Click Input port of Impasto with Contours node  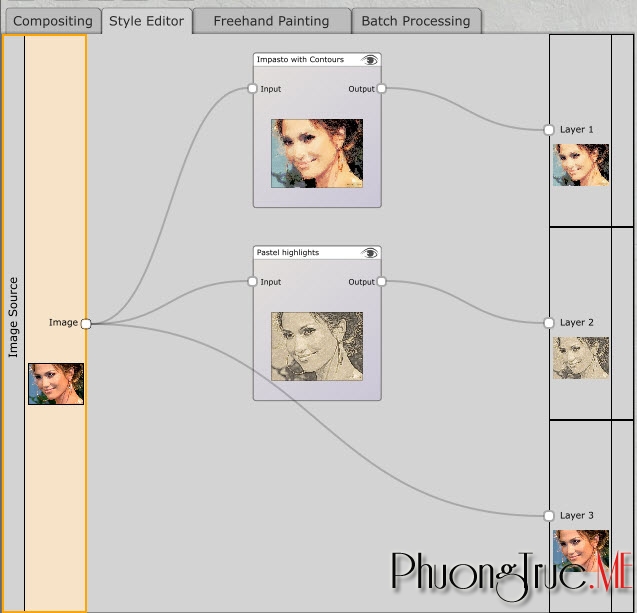(252, 89)
